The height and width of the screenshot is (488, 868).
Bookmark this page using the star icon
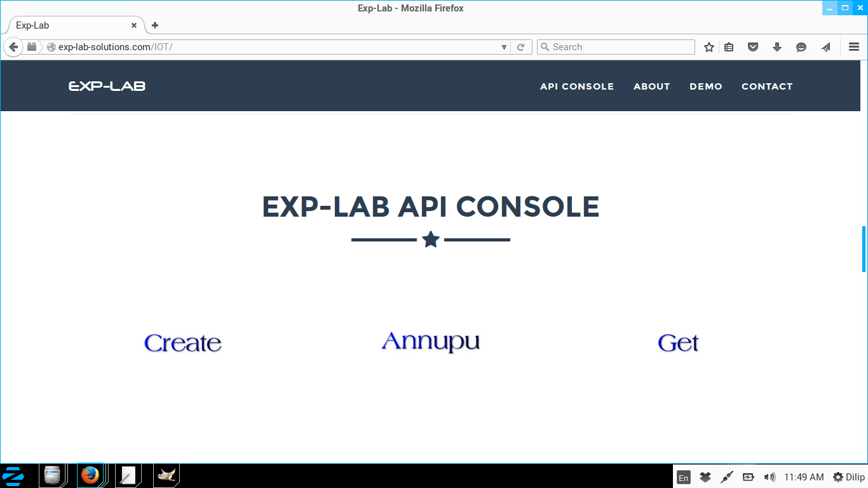pyautogui.click(x=709, y=46)
